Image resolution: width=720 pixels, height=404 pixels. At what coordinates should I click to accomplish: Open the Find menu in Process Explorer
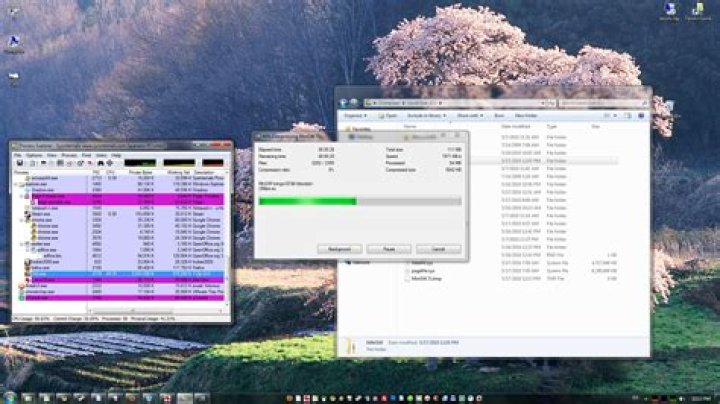click(86, 156)
